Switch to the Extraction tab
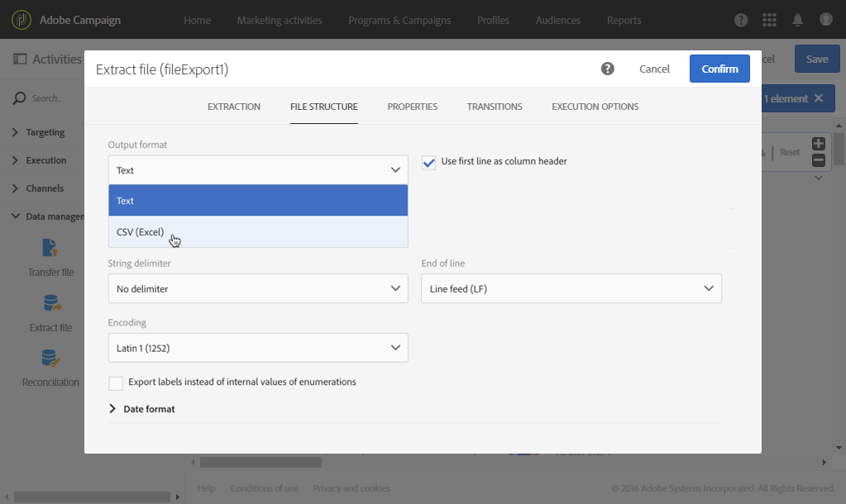Viewport: 846px width, 504px height. [233, 107]
